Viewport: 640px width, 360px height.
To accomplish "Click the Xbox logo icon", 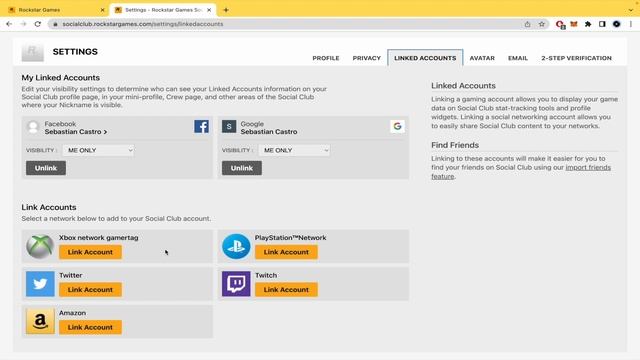I will tap(40, 247).
